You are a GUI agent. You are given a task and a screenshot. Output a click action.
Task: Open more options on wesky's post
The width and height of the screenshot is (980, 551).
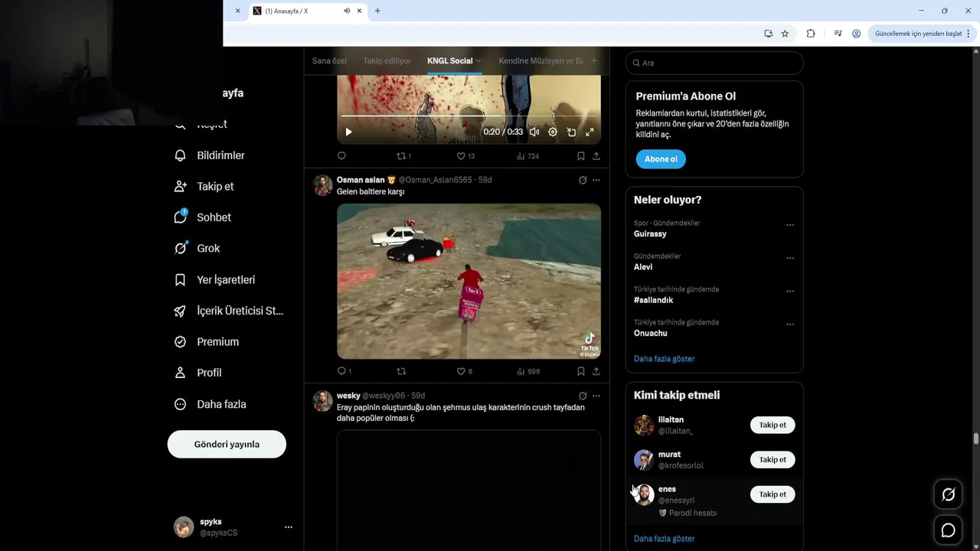point(596,396)
